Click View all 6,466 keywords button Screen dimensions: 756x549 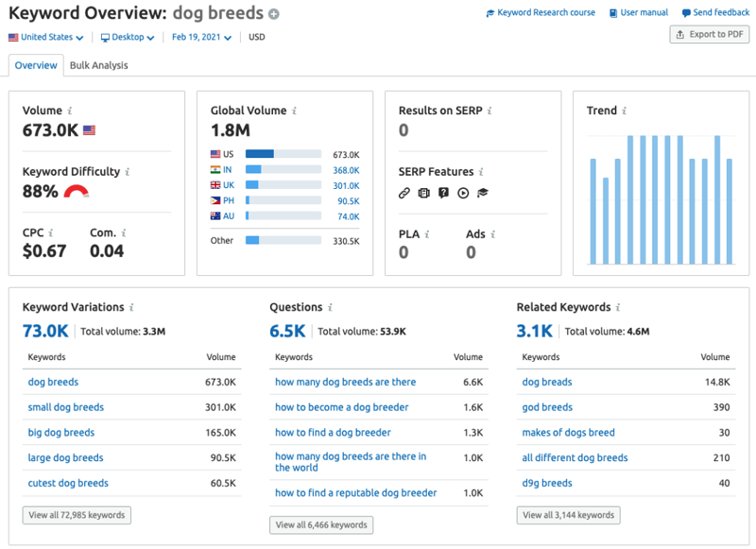(x=321, y=524)
